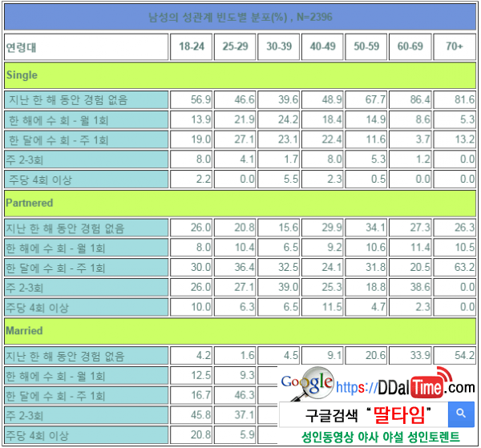481x448 pixels.
Task: Click the 구글검색 search box in the banner
Action: 363,414
